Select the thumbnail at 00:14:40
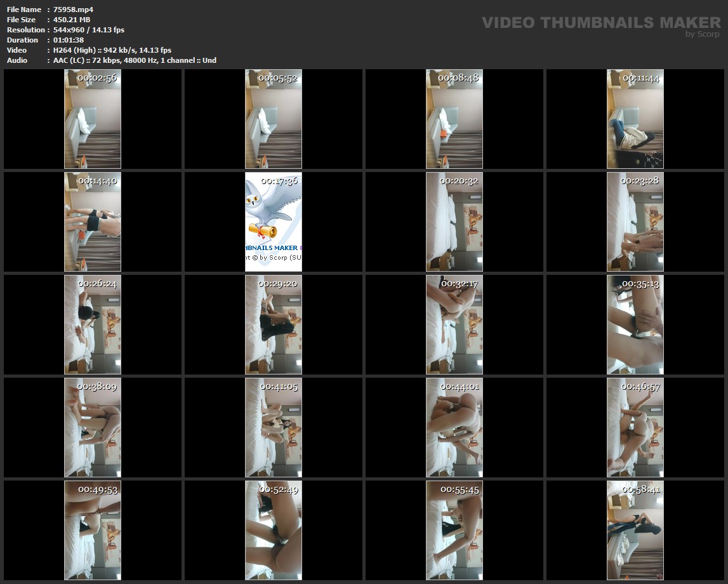The image size is (728, 584). [x=93, y=222]
